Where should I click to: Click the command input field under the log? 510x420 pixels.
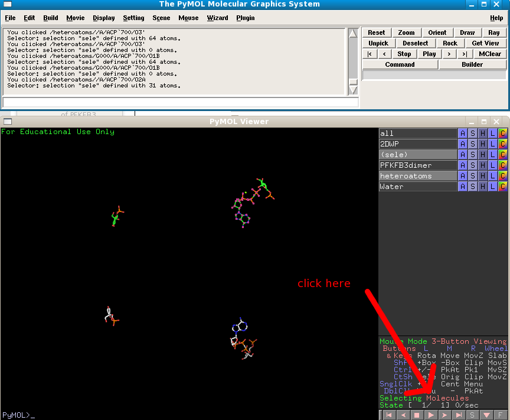click(180, 102)
